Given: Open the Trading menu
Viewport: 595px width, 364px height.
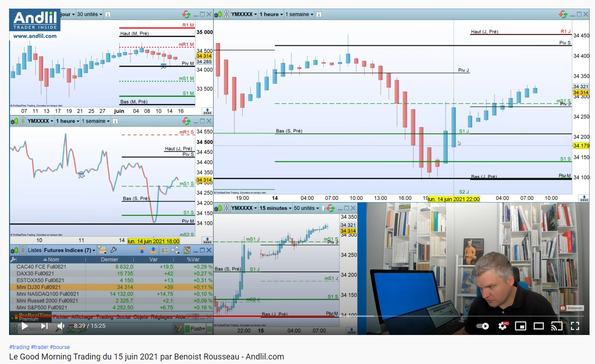Looking at the screenshot, I should click(105, 317).
